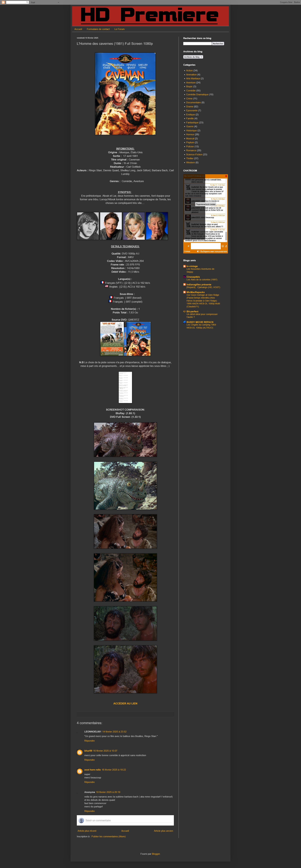Click the search magnifier in the Blogger bar
Screen dimensions: 301x868
(27, 2)
